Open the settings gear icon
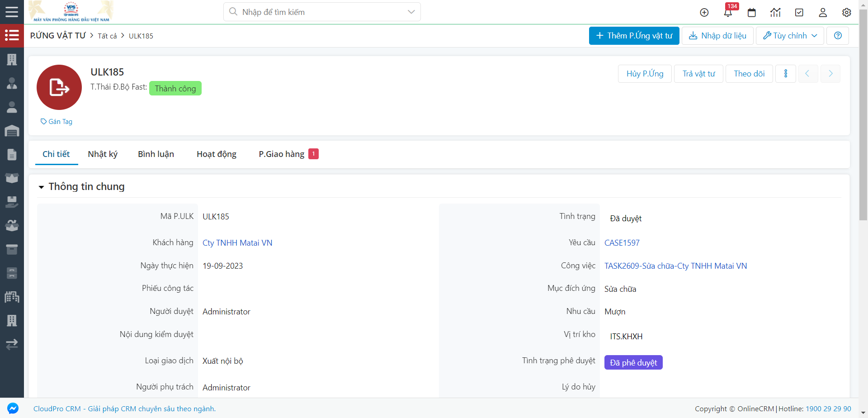 pyautogui.click(x=847, y=12)
